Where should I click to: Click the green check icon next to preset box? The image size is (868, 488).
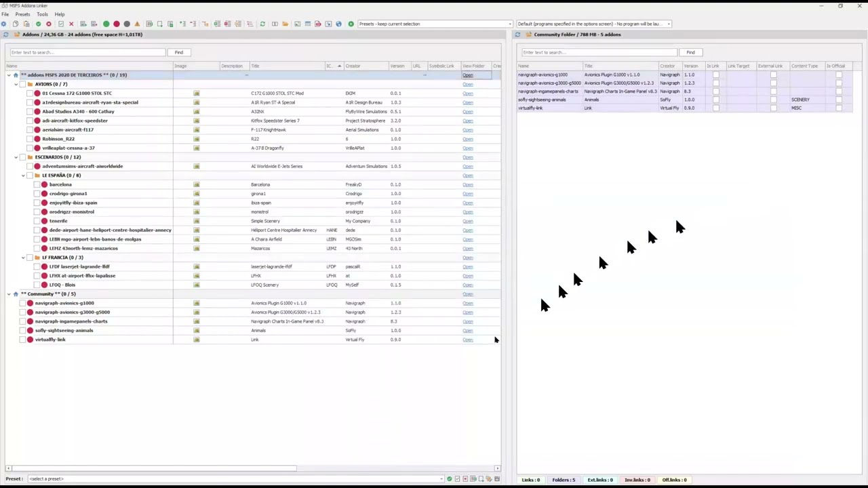(449, 479)
